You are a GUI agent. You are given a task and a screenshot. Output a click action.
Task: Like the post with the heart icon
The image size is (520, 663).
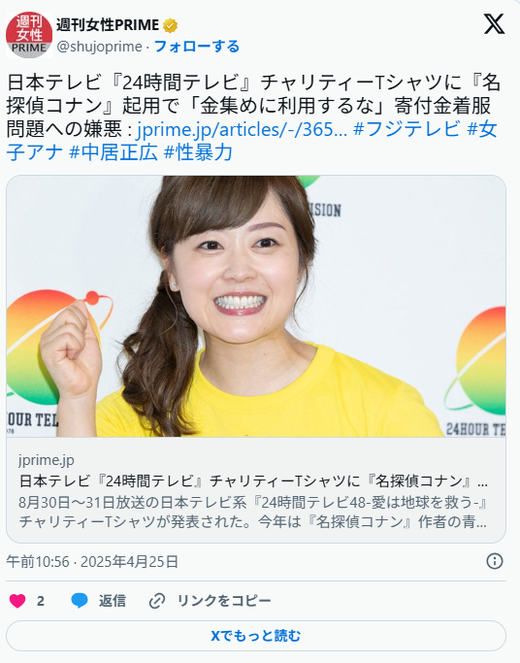[17, 600]
